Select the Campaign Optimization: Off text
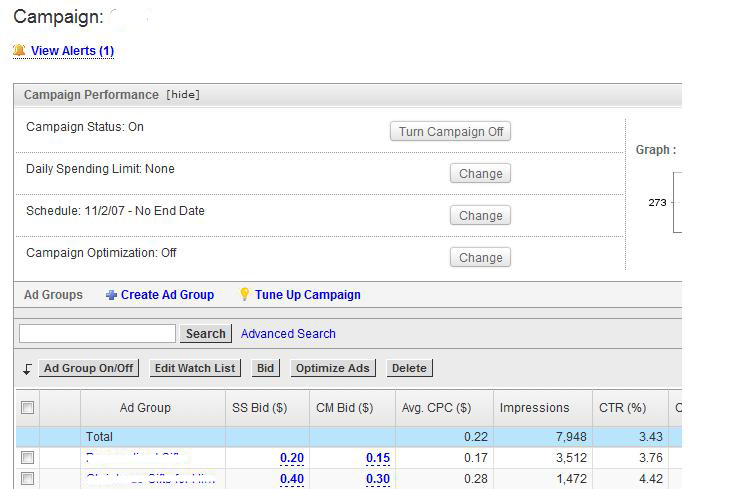The width and height of the screenshot is (745, 489). click(101, 252)
